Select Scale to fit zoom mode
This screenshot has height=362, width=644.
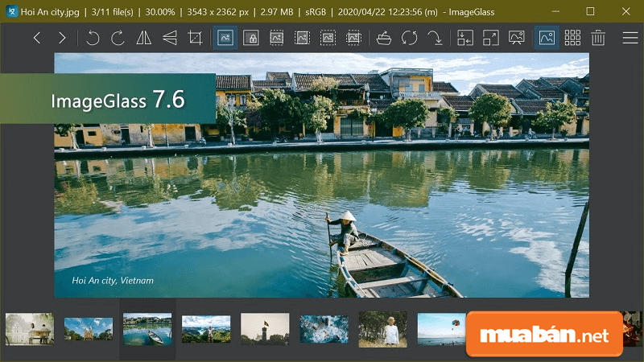(328, 38)
